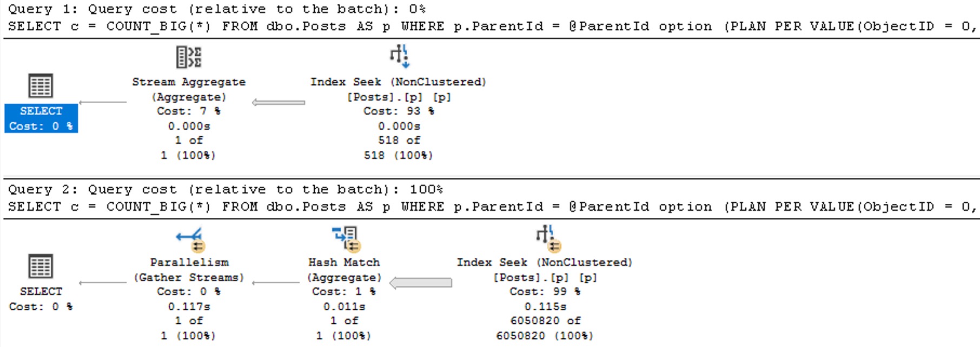Select the thick arrow between Hash Match and Index Seek

pyautogui.click(x=421, y=283)
